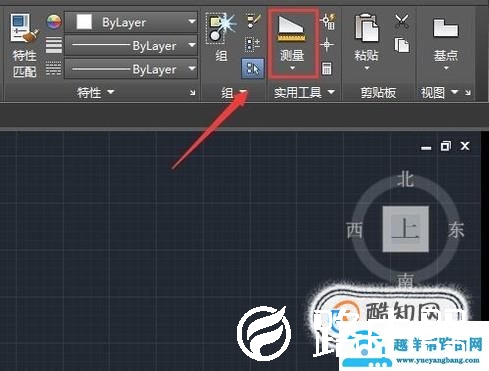Open the ByLayer object color dropdown

[131, 22]
